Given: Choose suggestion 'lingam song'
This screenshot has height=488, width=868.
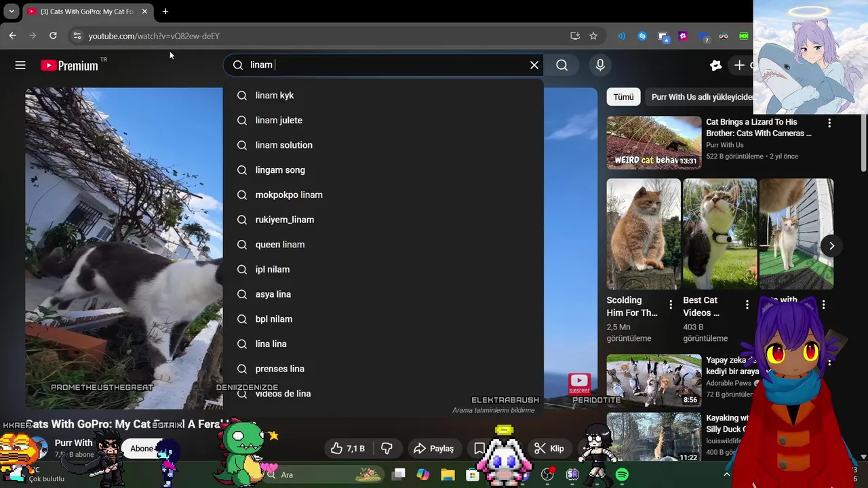Looking at the screenshot, I should [383, 170].
